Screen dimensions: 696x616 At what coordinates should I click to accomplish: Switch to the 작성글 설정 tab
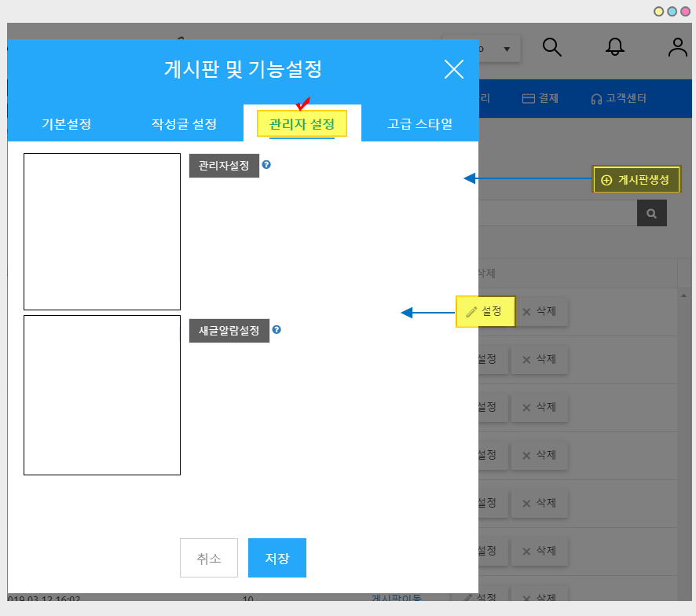[x=184, y=124]
